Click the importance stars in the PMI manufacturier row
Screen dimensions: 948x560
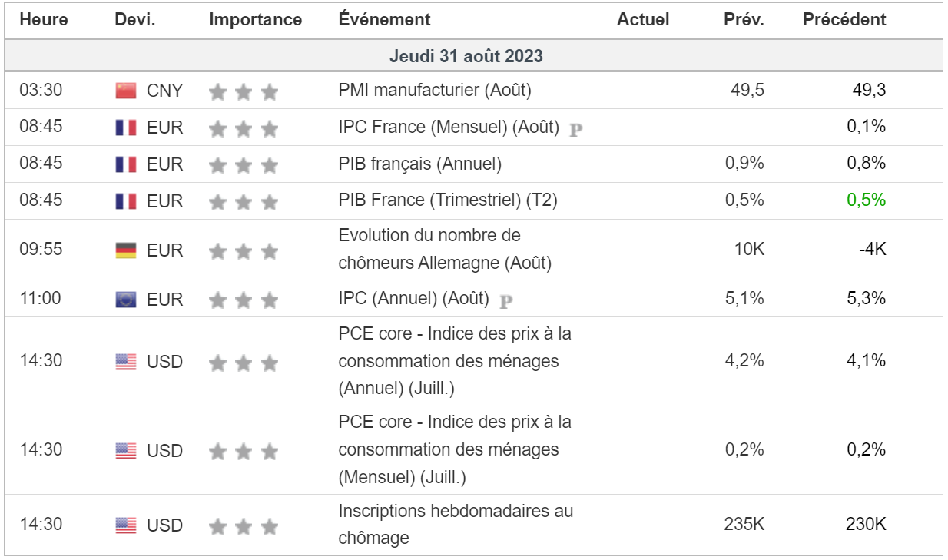tap(243, 92)
